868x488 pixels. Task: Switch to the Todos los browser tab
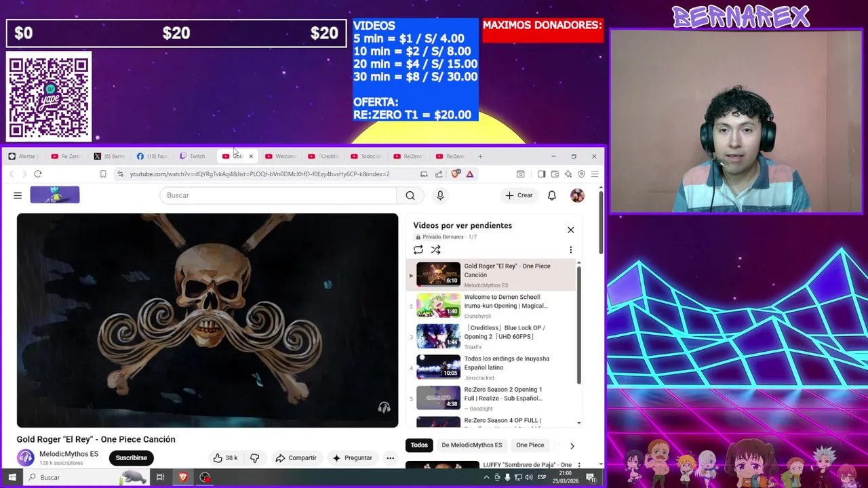click(x=366, y=157)
